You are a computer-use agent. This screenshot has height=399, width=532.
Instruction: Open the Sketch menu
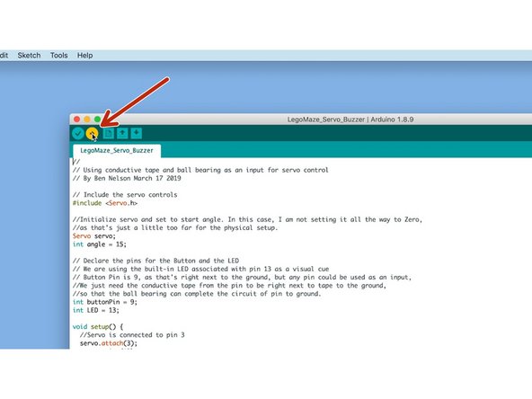click(x=29, y=56)
